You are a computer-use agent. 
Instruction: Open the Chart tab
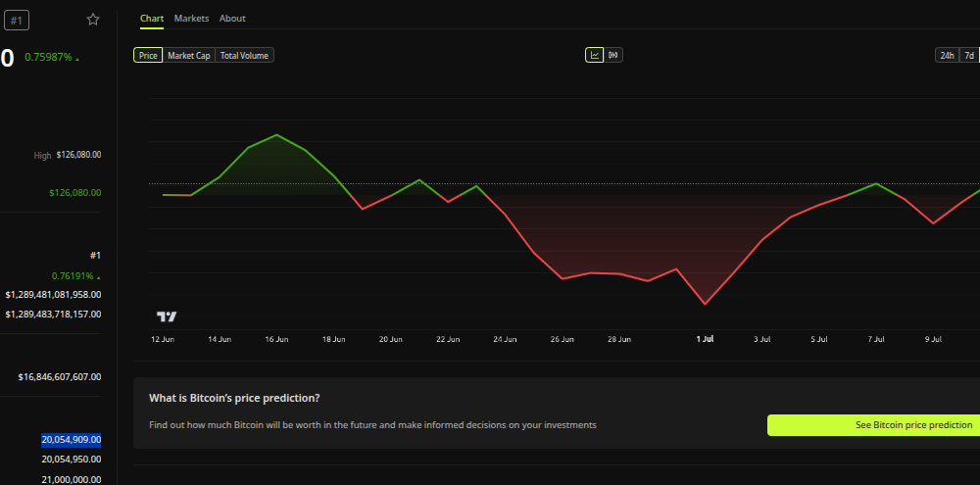(x=152, y=18)
